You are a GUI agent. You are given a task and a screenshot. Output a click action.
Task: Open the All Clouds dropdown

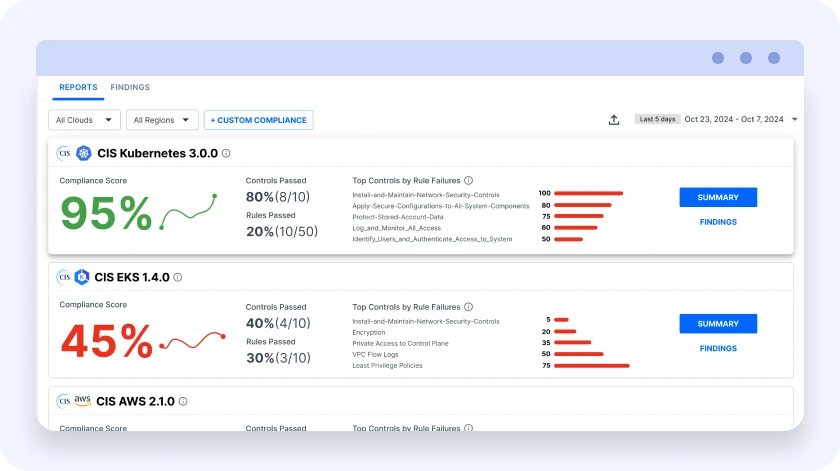coord(84,120)
